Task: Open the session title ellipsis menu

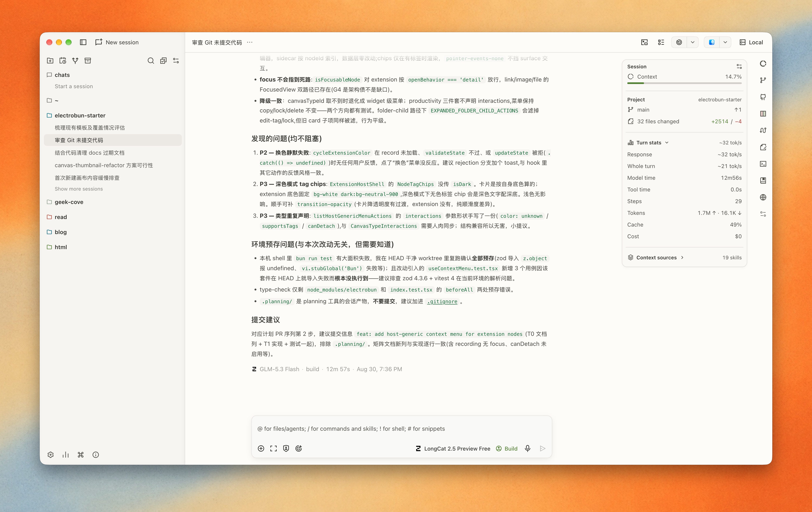Action: tap(249, 42)
